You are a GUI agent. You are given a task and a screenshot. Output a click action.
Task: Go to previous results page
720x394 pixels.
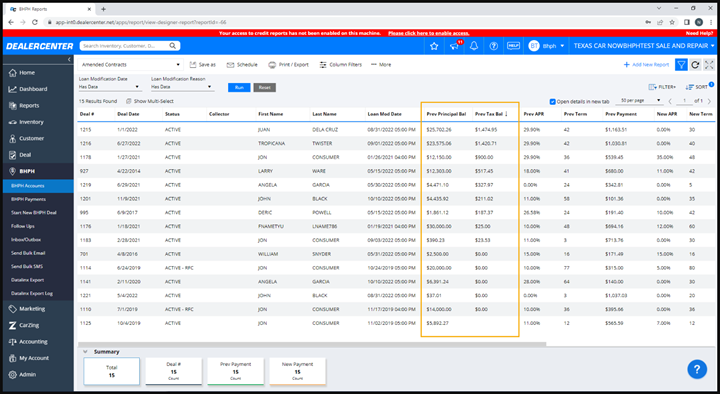point(670,101)
